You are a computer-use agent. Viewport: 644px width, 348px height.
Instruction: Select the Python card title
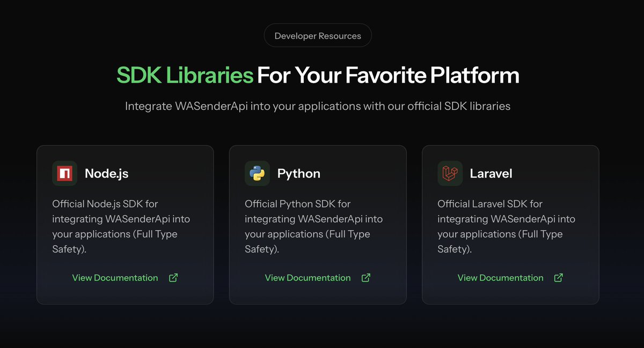pyautogui.click(x=298, y=173)
